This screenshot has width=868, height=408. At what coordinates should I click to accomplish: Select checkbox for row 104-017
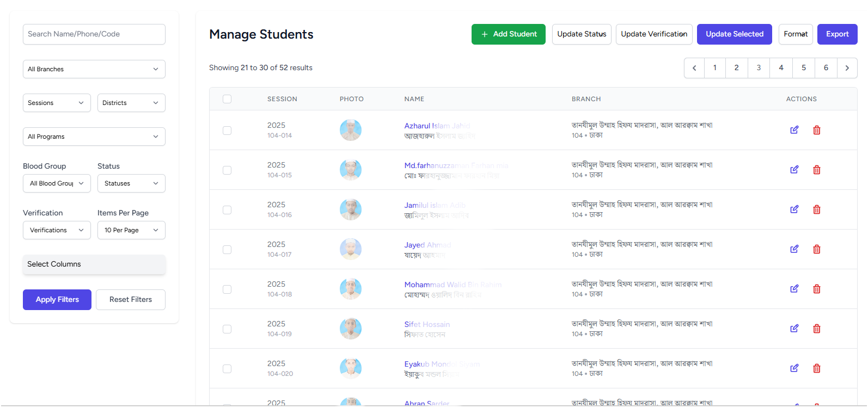coord(227,250)
